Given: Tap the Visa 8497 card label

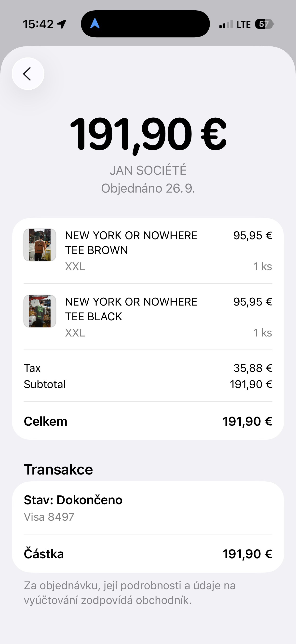Looking at the screenshot, I should pos(49,517).
